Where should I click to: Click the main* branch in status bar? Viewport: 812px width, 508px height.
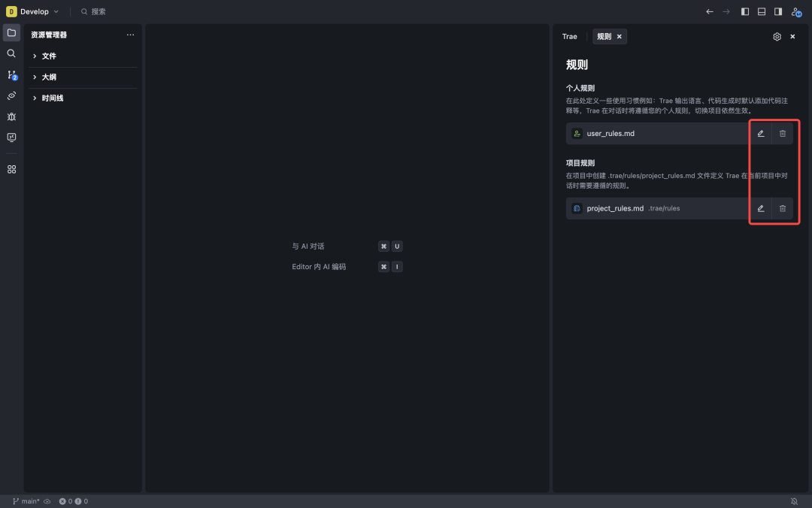pyautogui.click(x=26, y=501)
